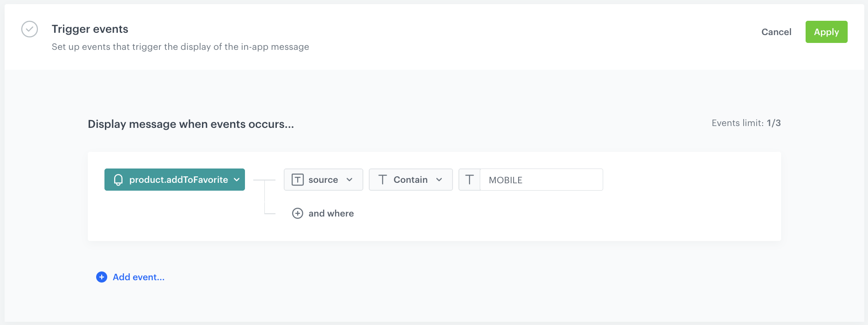Select the source parameter label
This screenshot has height=325, width=868.
click(x=323, y=180)
